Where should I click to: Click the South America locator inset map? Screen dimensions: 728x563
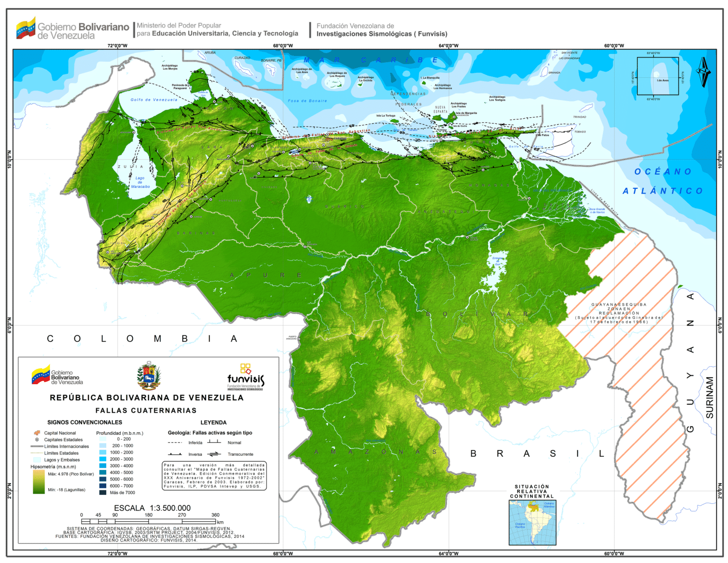click(532, 523)
